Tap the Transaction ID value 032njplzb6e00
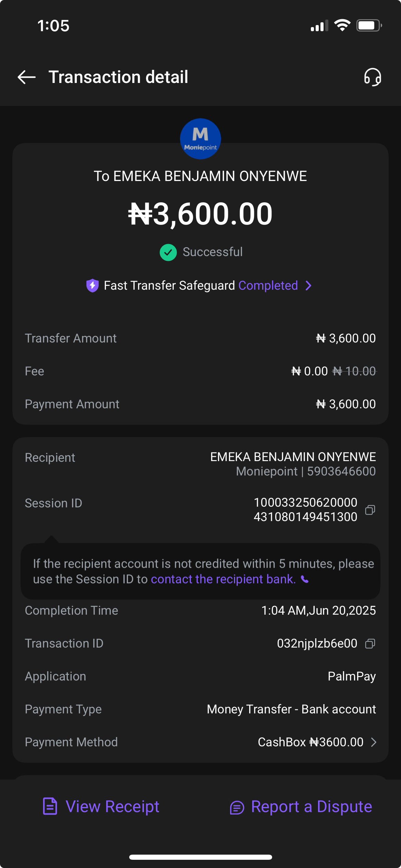Screen dimensions: 401x868 (x=317, y=643)
